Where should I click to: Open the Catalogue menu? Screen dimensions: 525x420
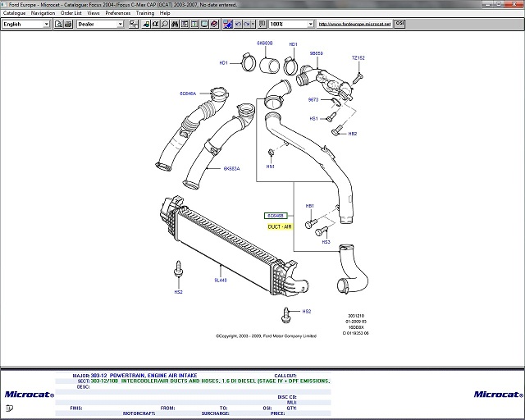click(x=14, y=13)
